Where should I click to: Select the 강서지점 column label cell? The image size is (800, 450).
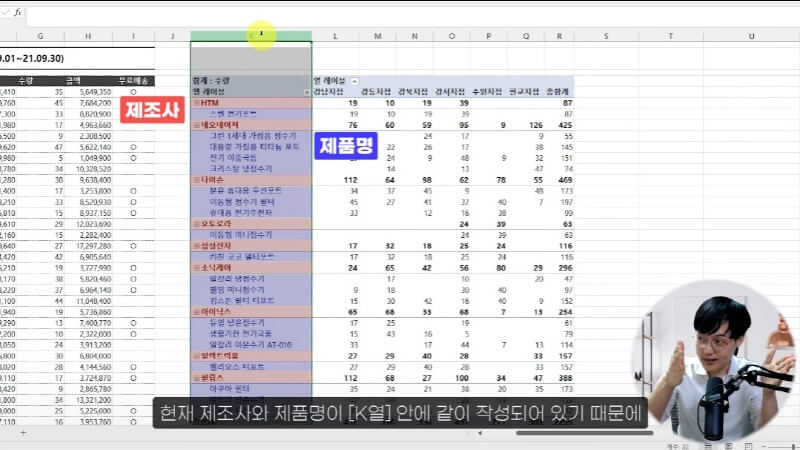(449, 92)
